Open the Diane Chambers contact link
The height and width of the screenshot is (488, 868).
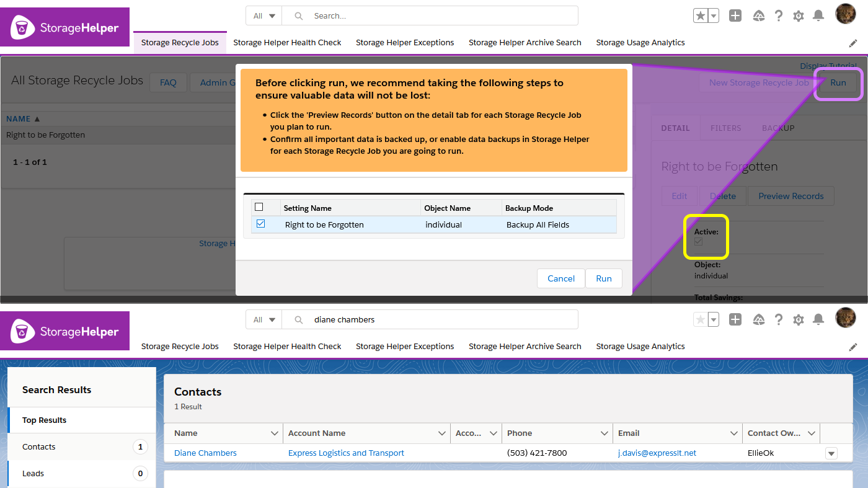(205, 453)
